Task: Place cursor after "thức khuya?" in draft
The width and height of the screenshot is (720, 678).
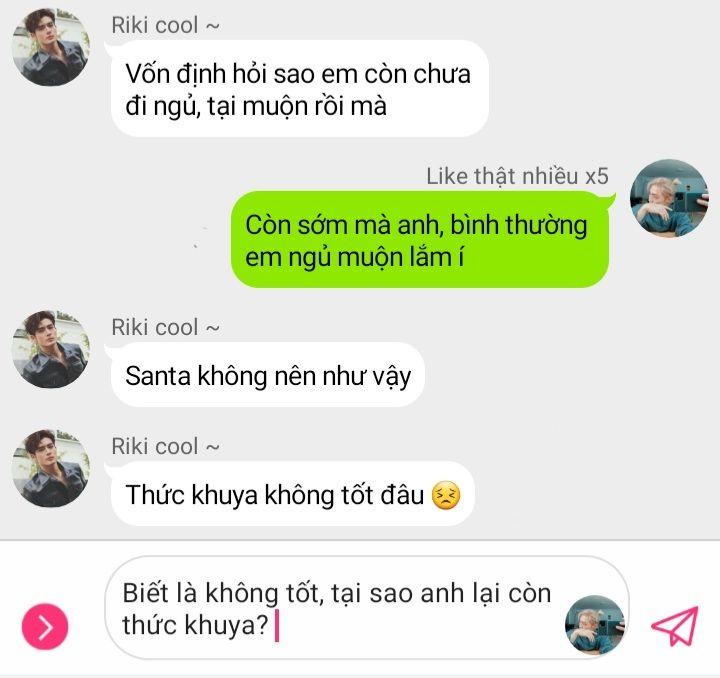Action: click(276, 625)
